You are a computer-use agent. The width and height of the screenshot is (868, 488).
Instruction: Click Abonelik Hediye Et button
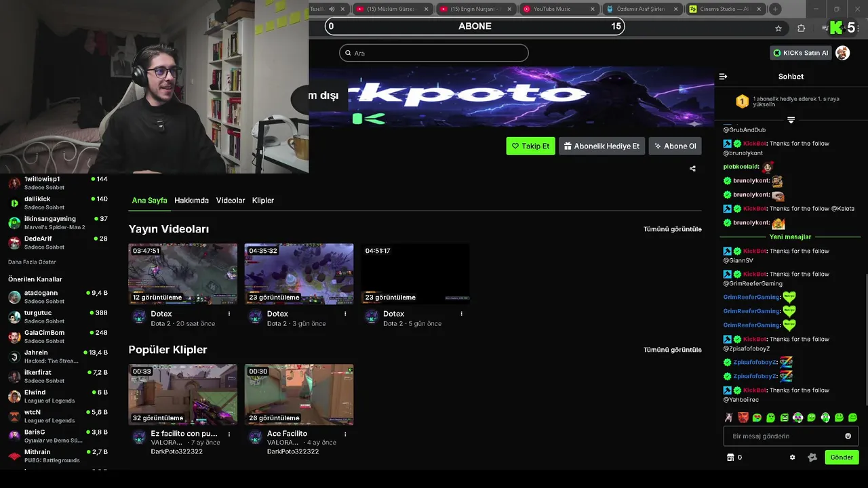(601, 146)
